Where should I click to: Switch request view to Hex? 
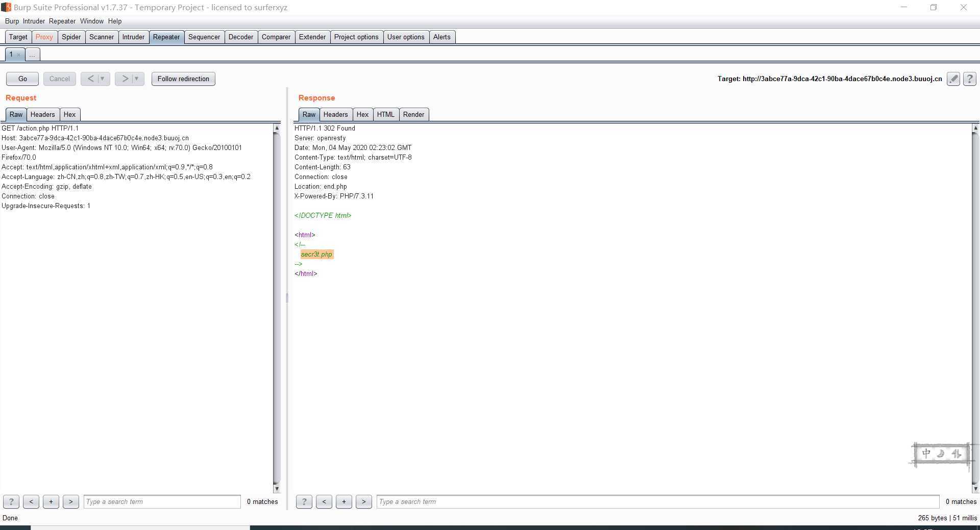(69, 114)
